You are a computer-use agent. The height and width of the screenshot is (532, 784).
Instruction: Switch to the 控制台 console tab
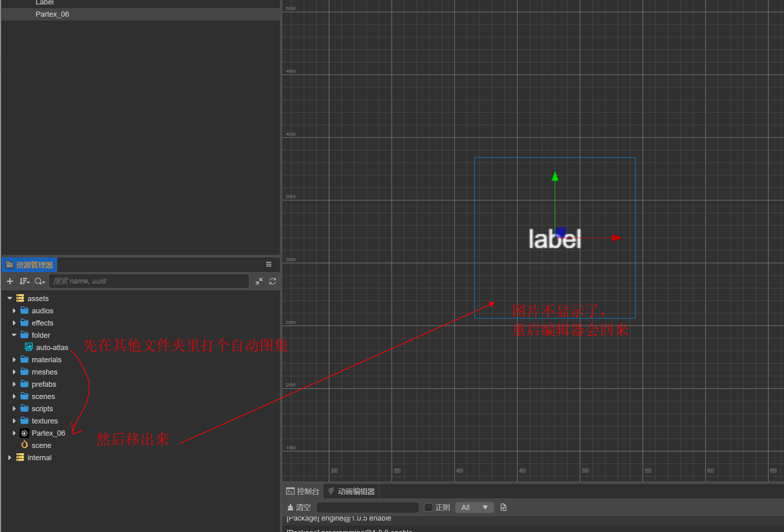[x=303, y=491]
